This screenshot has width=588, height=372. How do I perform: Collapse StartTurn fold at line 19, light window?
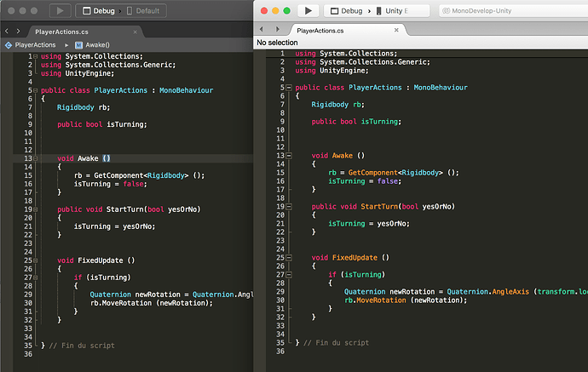289,206
